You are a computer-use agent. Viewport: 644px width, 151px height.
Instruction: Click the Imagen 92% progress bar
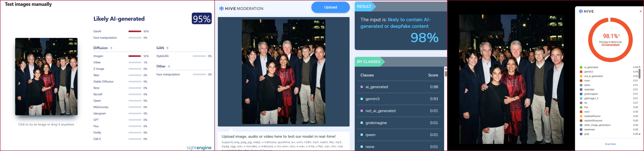[135, 56]
